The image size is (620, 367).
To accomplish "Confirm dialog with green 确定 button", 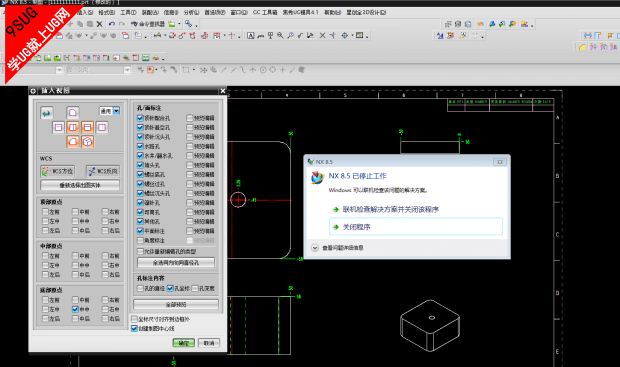I will [x=183, y=343].
